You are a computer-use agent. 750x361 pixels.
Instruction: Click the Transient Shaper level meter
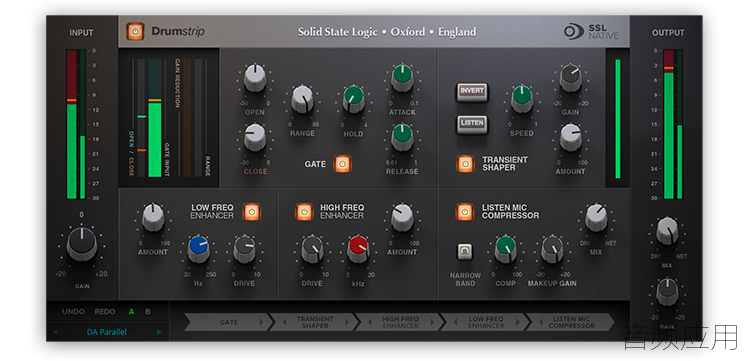pos(618,118)
